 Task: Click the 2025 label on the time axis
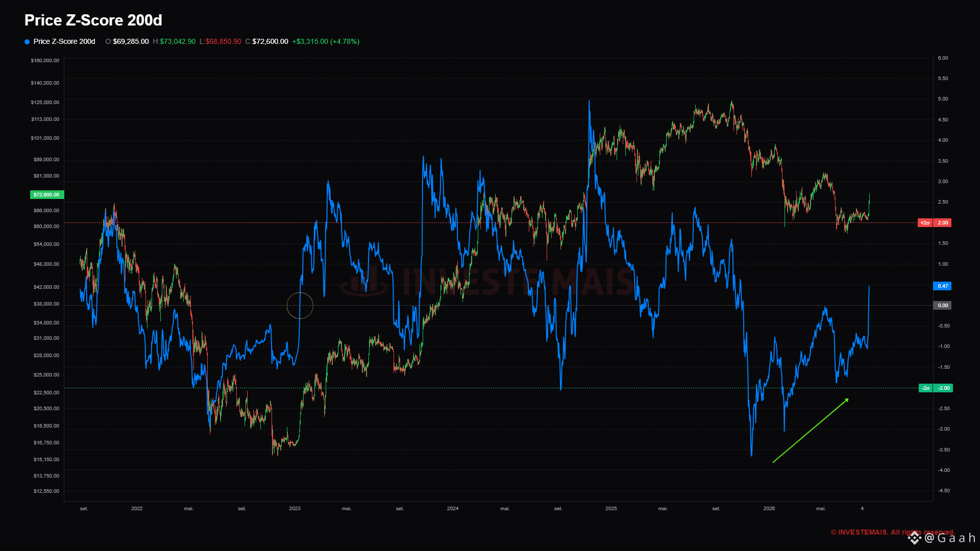pyautogui.click(x=611, y=508)
